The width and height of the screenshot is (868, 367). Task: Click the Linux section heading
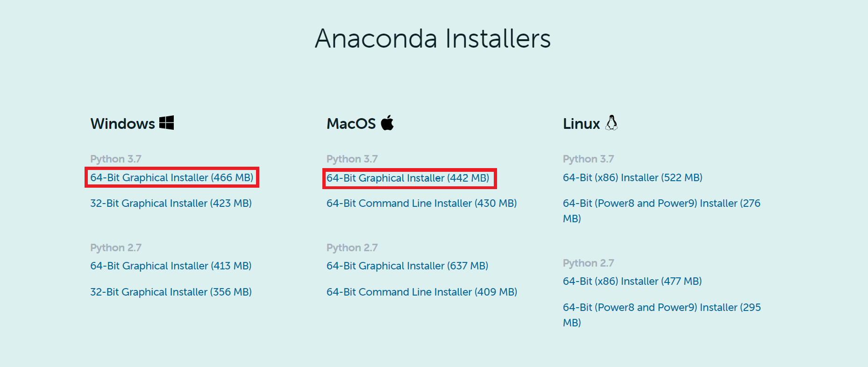581,123
